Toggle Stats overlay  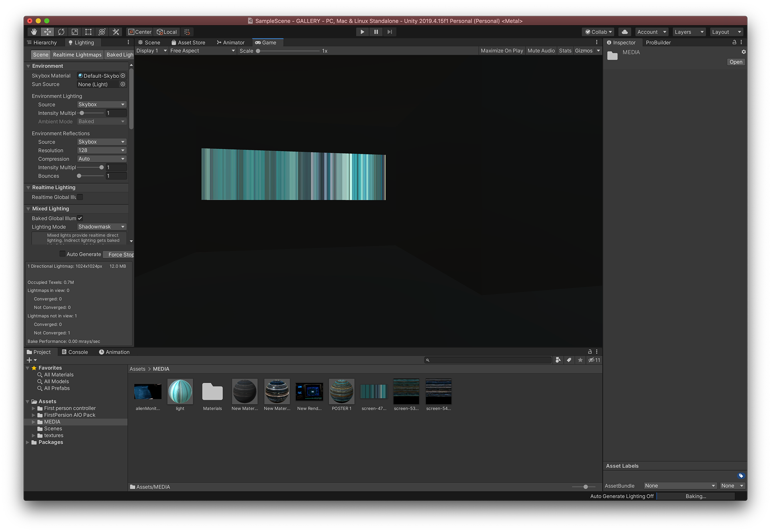pyautogui.click(x=565, y=51)
